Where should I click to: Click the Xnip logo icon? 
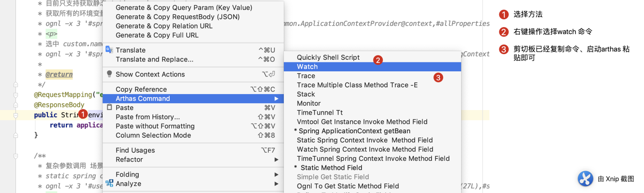point(585,179)
